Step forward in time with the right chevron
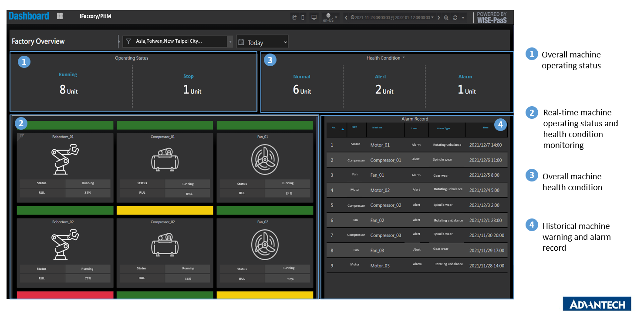Viewport: 644px width, 319px height. tap(438, 17)
